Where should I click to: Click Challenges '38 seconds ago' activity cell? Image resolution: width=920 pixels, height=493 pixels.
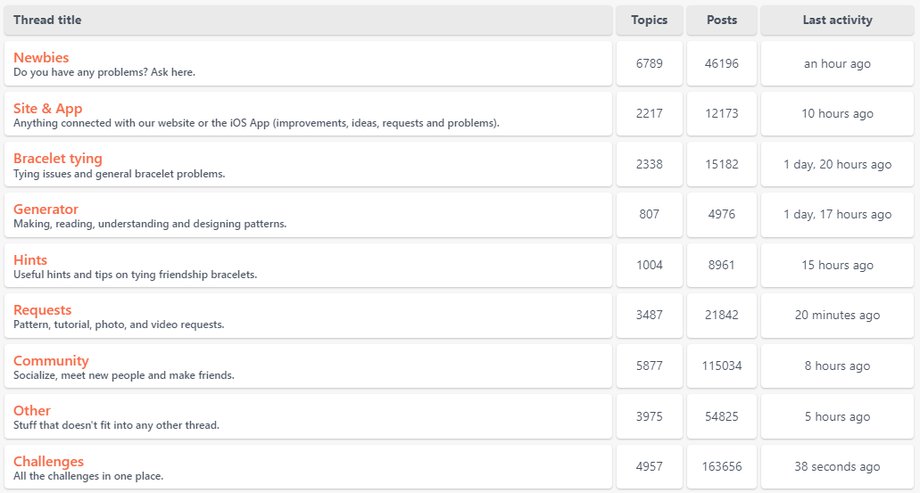tap(837, 467)
